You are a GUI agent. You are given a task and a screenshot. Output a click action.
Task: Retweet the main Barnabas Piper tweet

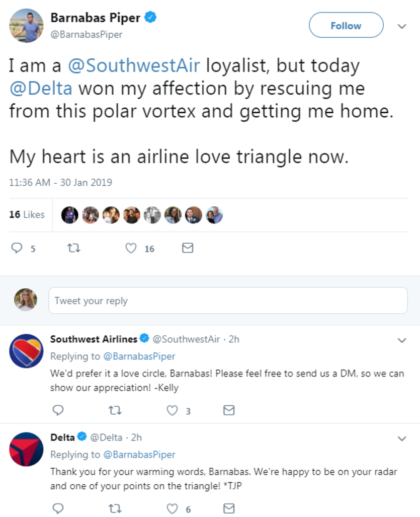point(73,248)
